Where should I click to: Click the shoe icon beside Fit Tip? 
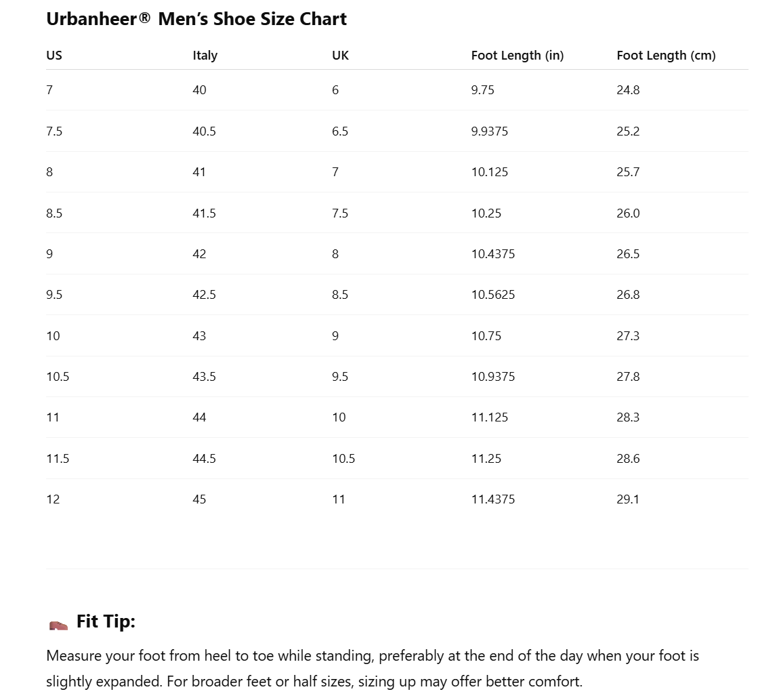[x=59, y=625]
